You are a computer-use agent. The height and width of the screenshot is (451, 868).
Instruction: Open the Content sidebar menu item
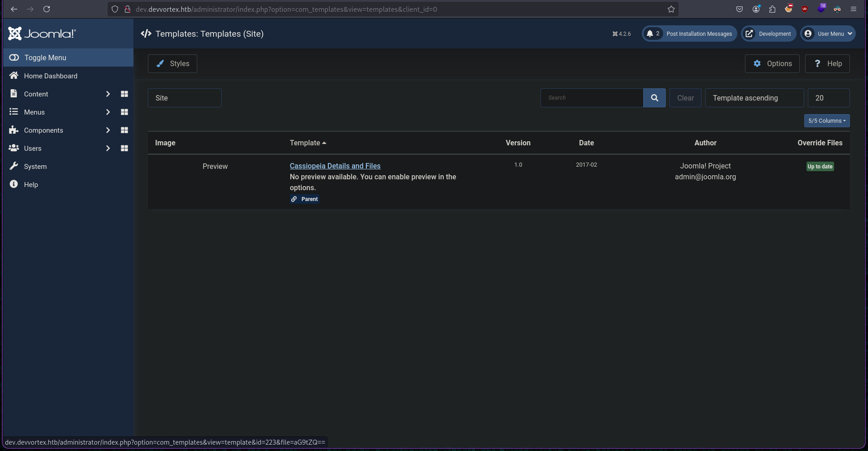(x=36, y=94)
